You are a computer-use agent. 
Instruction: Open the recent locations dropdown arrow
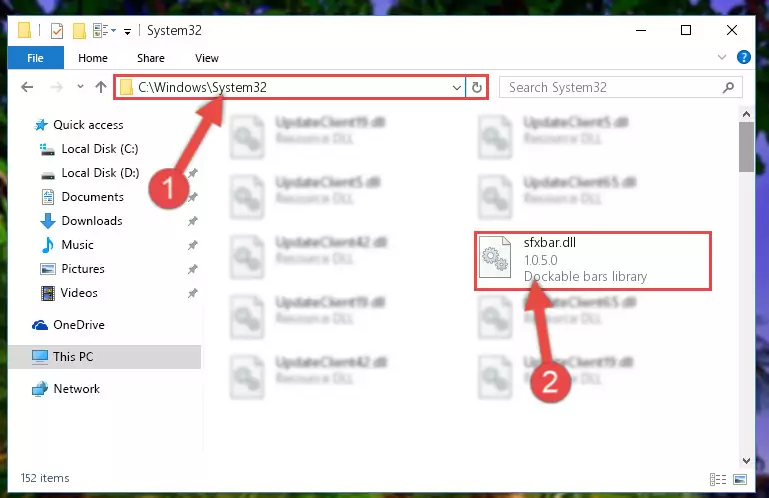(80, 87)
